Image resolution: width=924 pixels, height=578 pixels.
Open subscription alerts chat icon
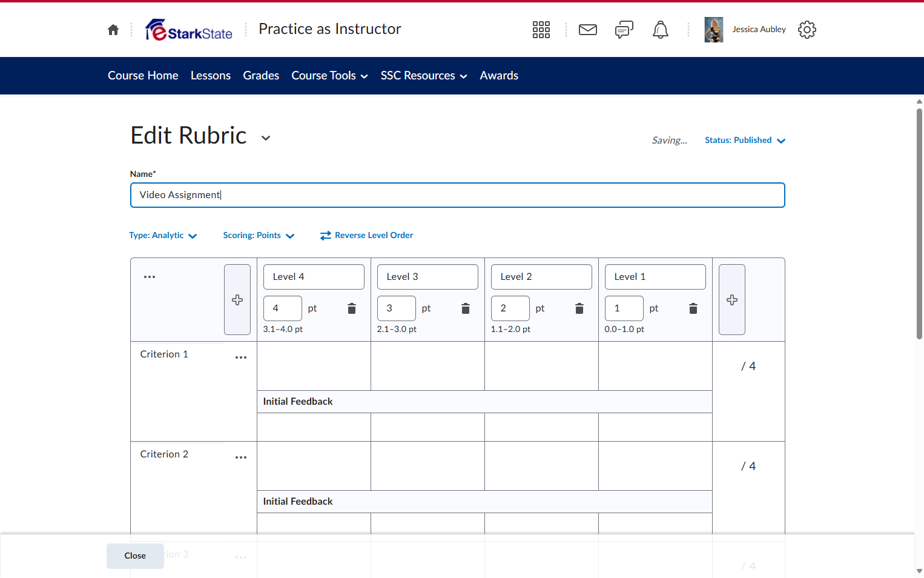[624, 30]
